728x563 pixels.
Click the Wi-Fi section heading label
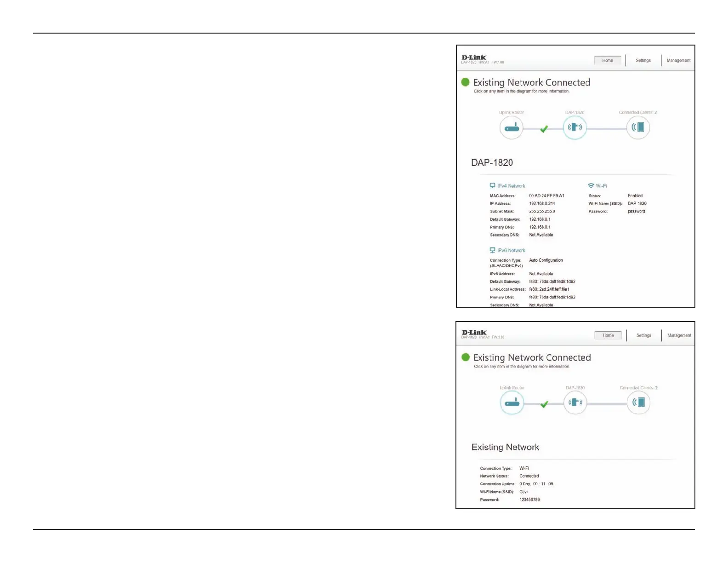(x=601, y=186)
